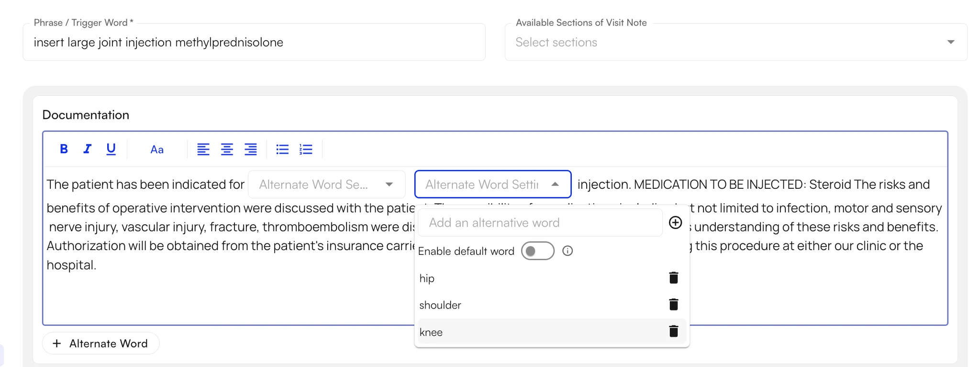Delete the knee alternate word
Viewport: 980px width, 367px height.
pos(674,331)
